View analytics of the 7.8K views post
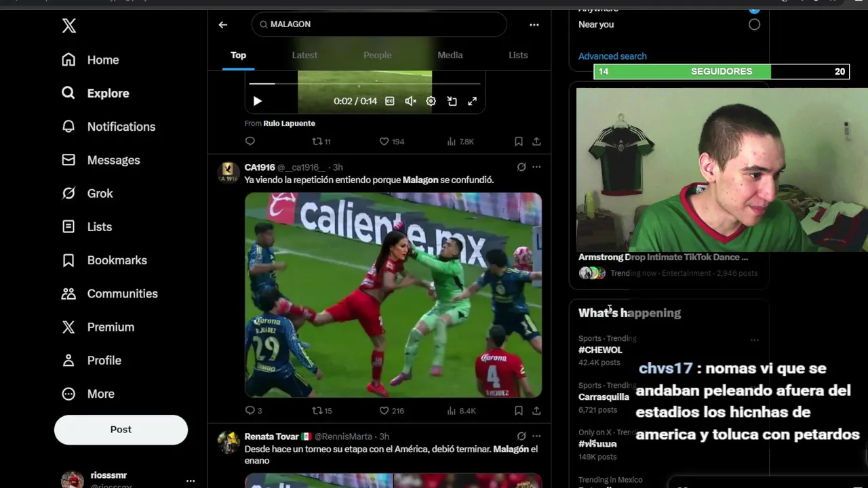The image size is (868, 488). 460,142
